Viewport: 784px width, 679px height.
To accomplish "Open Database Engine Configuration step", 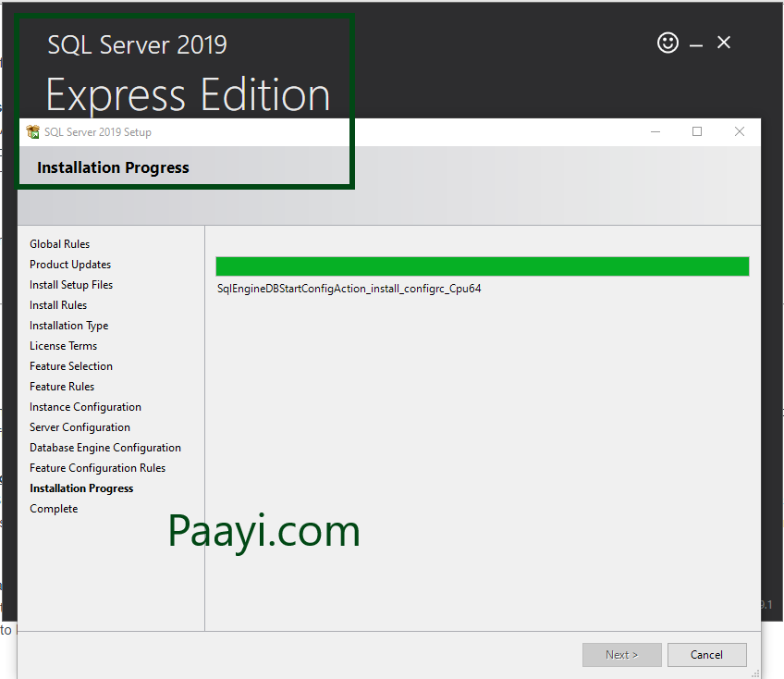I will [x=105, y=447].
